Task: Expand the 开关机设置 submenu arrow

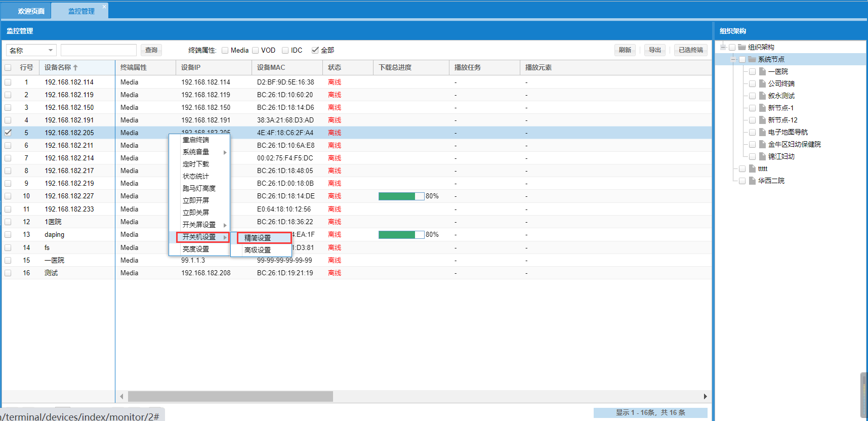Action: pyautogui.click(x=225, y=237)
